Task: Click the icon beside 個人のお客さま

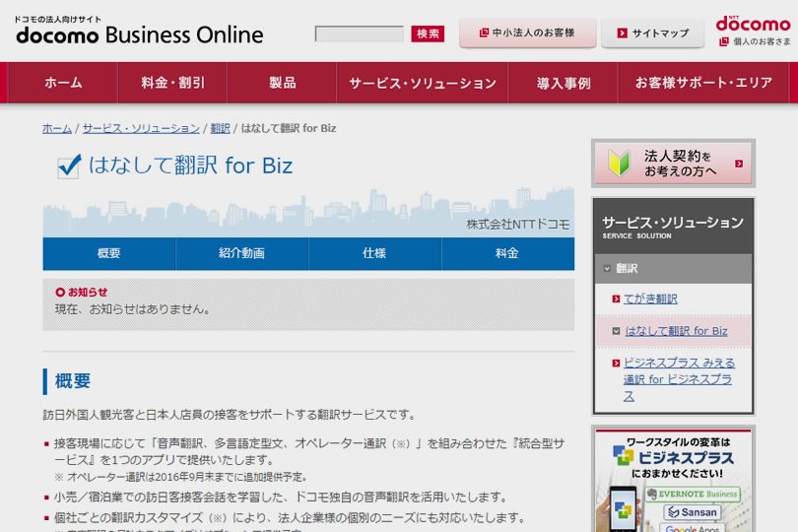Action: [x=724, y=41]
